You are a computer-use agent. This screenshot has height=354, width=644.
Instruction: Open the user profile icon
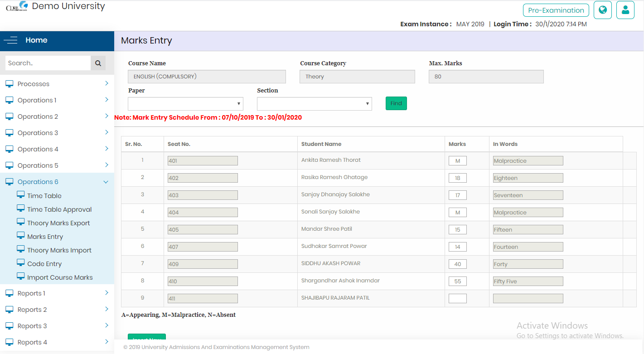pyautogui.click(x=625, y=10)
